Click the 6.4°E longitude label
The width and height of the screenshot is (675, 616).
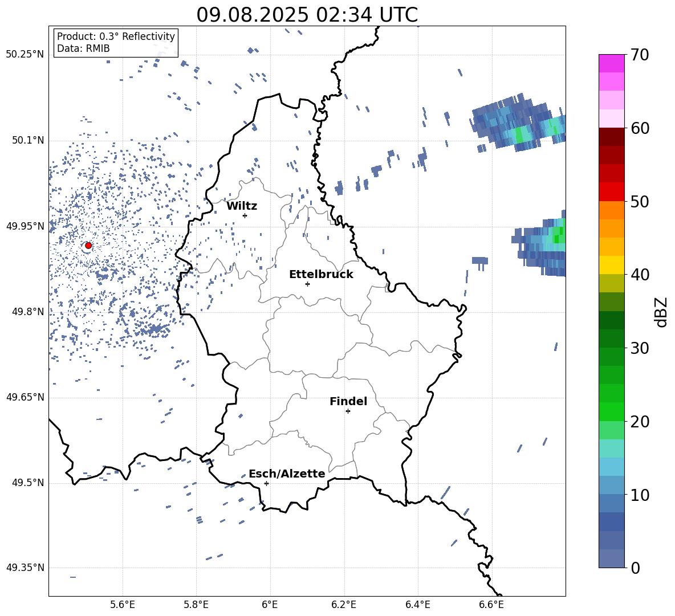pyautogui.click(x=417, y=605)
